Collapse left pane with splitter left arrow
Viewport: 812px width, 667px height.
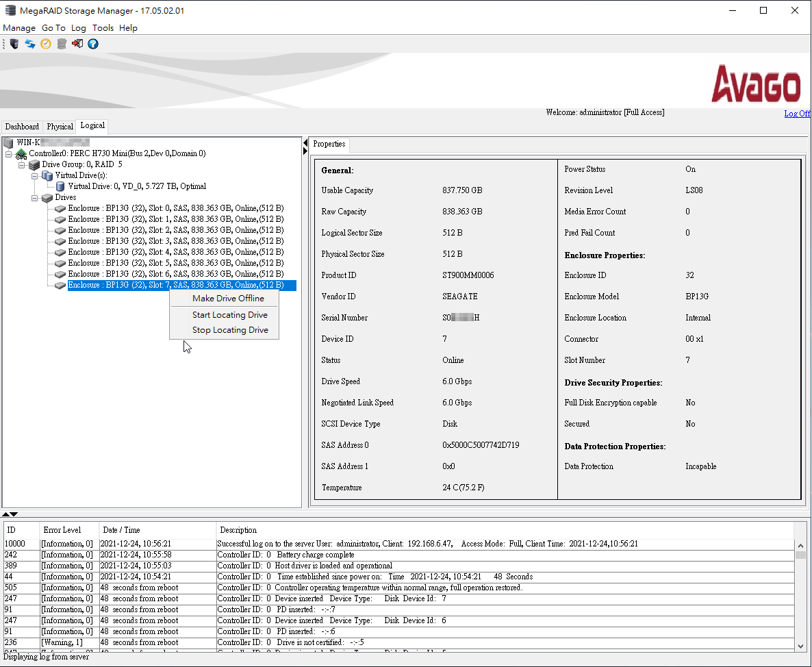point(305,143)
